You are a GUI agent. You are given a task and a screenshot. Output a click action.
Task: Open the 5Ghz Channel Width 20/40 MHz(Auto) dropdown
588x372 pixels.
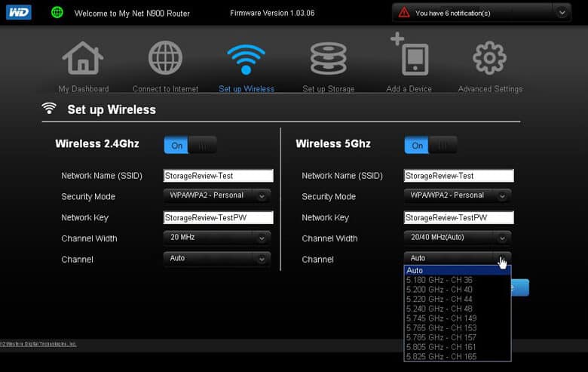click(458, 238)
